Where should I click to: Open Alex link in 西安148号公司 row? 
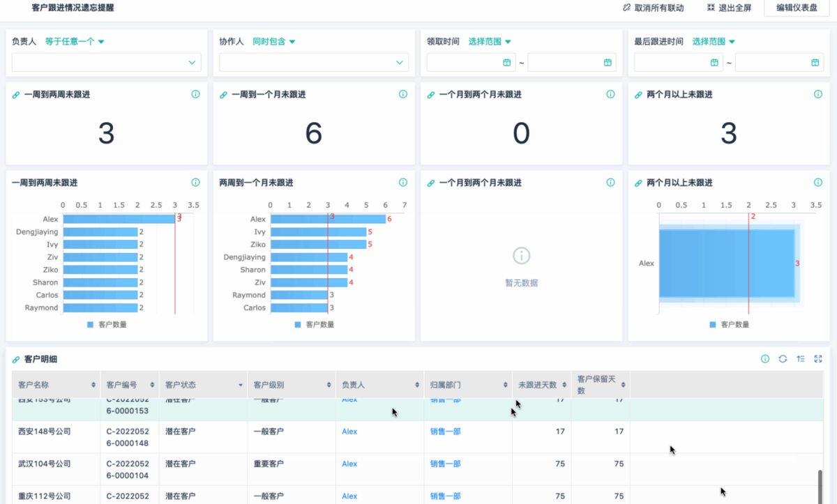pos(349,432)
